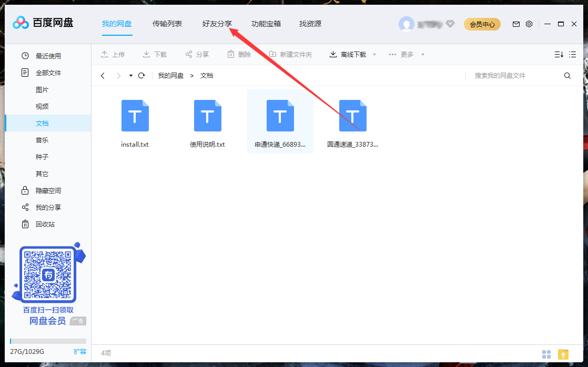The width and height of the screenshot is (588, 367).
Task: Select the 使用说明.txt file thumbnail
Action: (208, 116)
